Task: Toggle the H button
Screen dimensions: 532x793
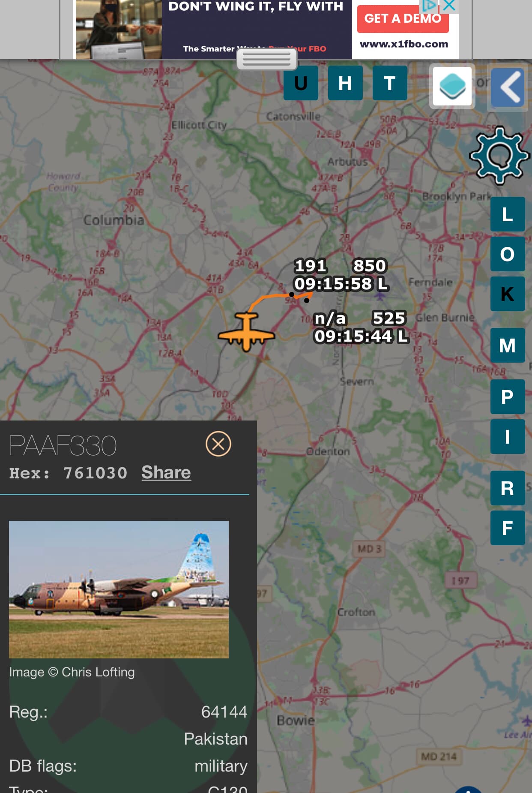Action: pyautogui.click(x=345, y=83)
